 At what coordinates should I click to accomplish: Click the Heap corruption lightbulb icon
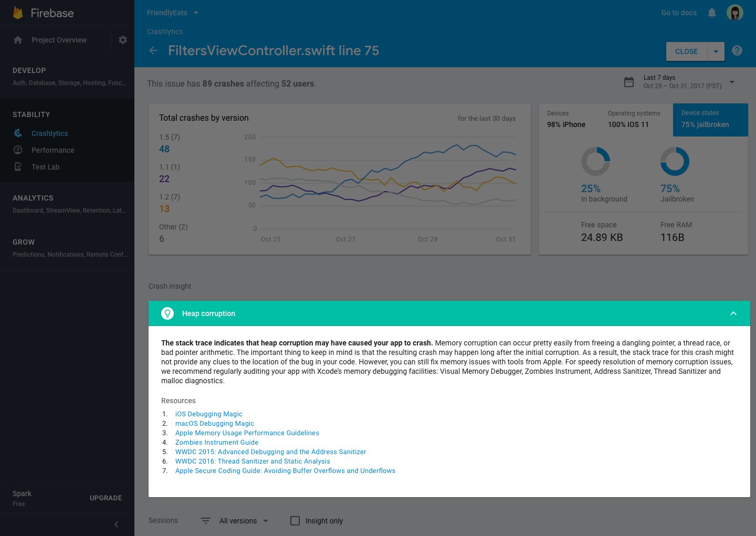(x=167, y=313)
